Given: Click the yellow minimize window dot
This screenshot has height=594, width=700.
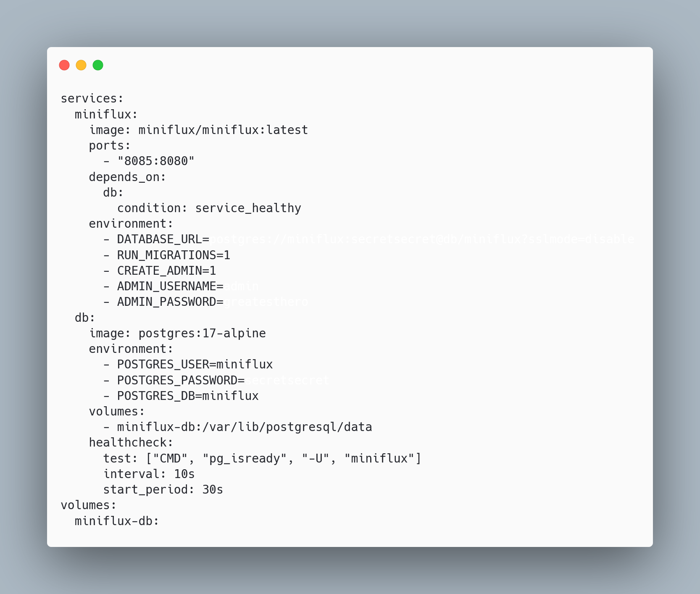Looking at the screenshot, I should (x=81, y=65).
